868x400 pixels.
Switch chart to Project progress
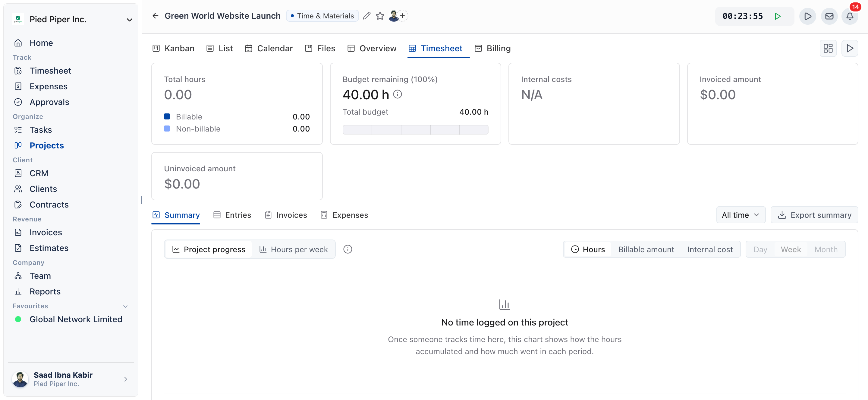[x=209, y=249]
